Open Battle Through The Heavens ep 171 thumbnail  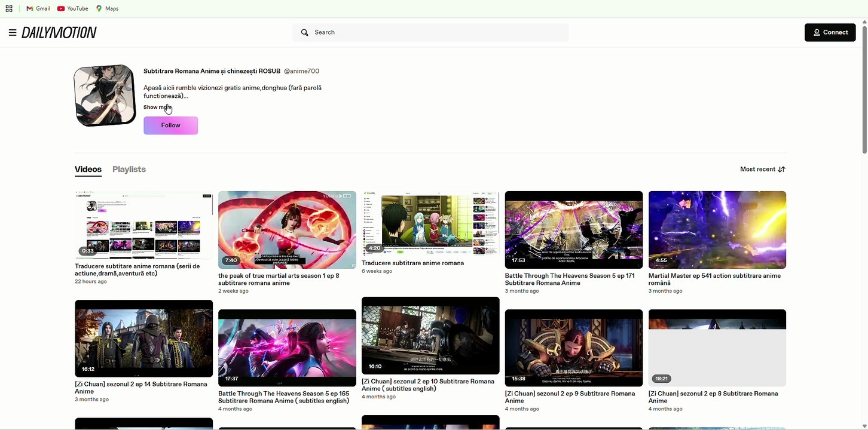(574, 230)
